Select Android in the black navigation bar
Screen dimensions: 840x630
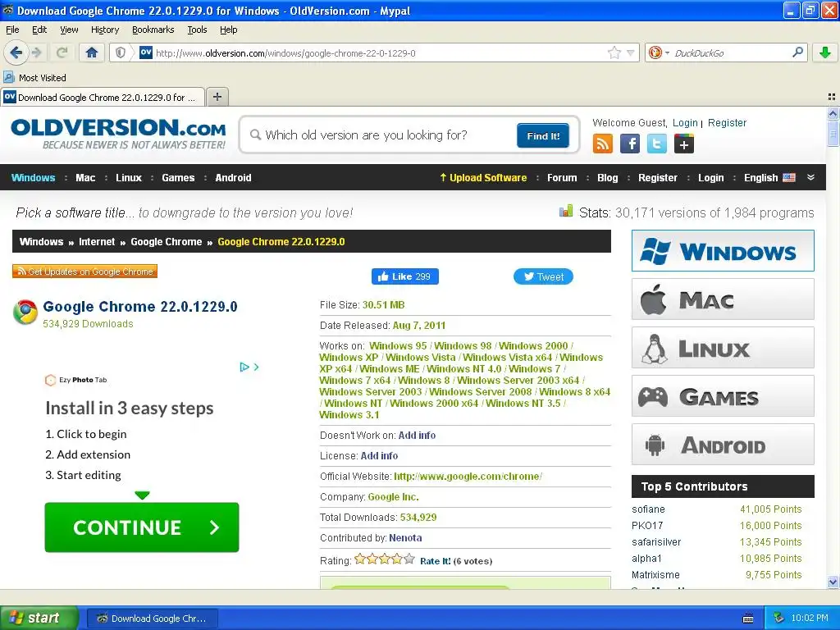[x=233, y=177]
